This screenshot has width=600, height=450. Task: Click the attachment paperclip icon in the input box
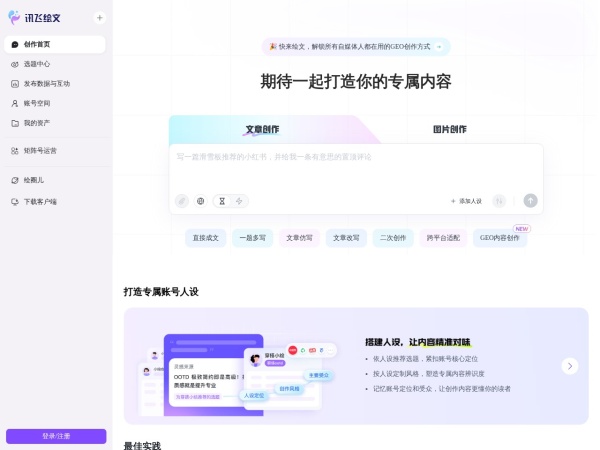181,201
